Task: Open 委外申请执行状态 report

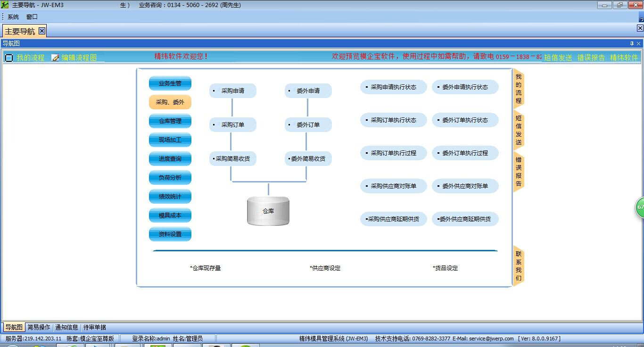Action: 465,87
